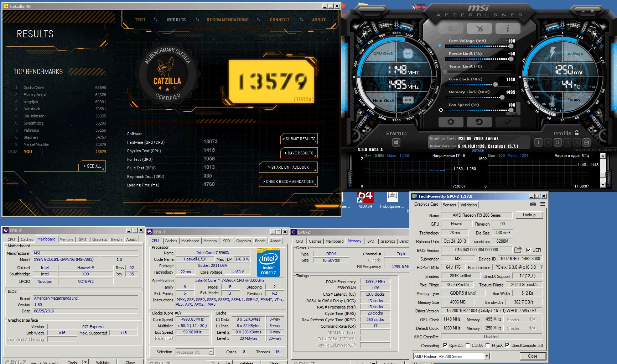This screenshot has height=364, width=617.
Task: Open Catzilla Recommendations tab
Action: [228, 20]
